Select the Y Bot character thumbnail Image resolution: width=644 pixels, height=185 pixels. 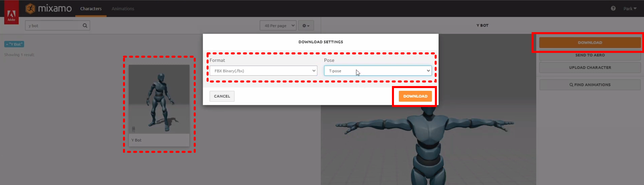159,99
